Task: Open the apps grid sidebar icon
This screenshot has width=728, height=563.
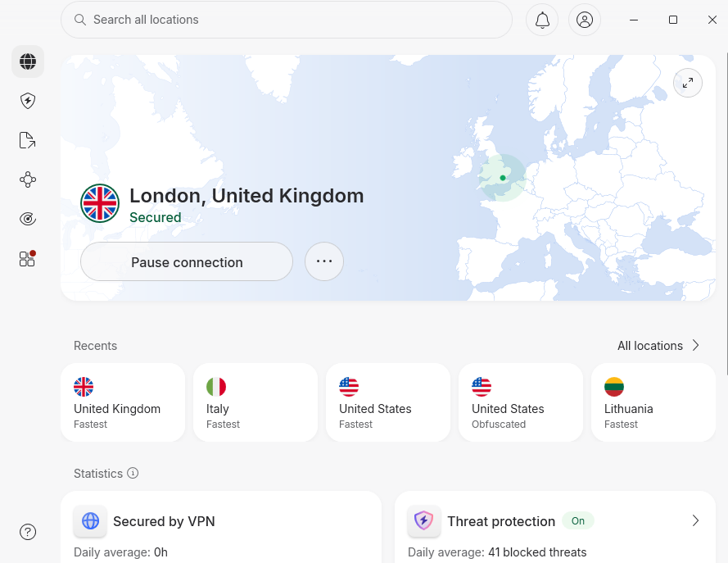Action: [28, 259]
